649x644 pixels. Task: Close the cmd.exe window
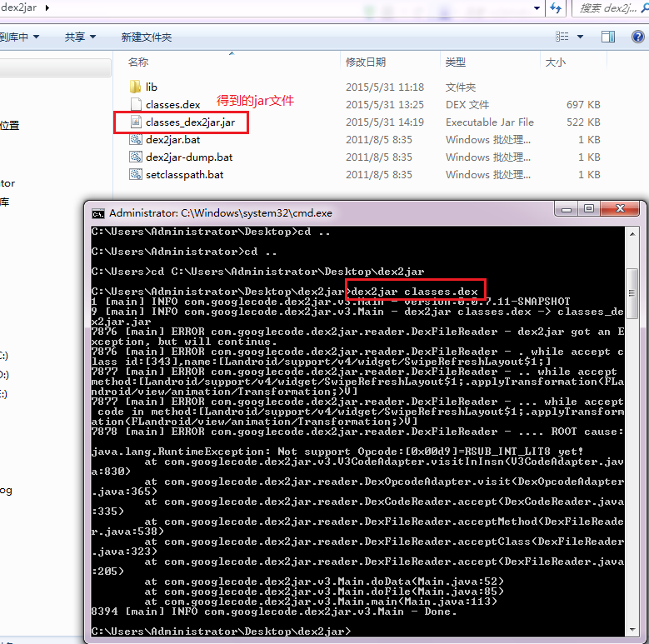pyautogui.click(x=620, y=209)
